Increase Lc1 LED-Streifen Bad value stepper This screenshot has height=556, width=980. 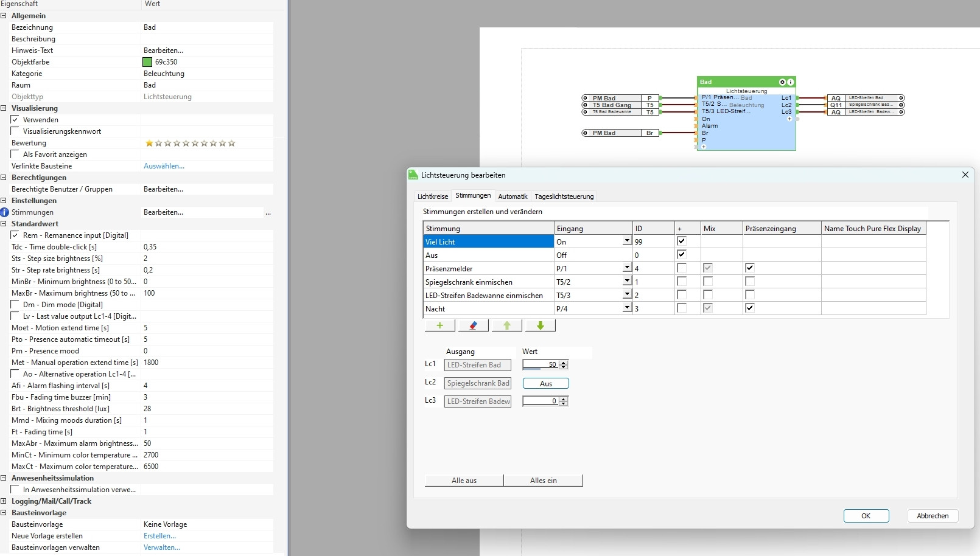564,363
